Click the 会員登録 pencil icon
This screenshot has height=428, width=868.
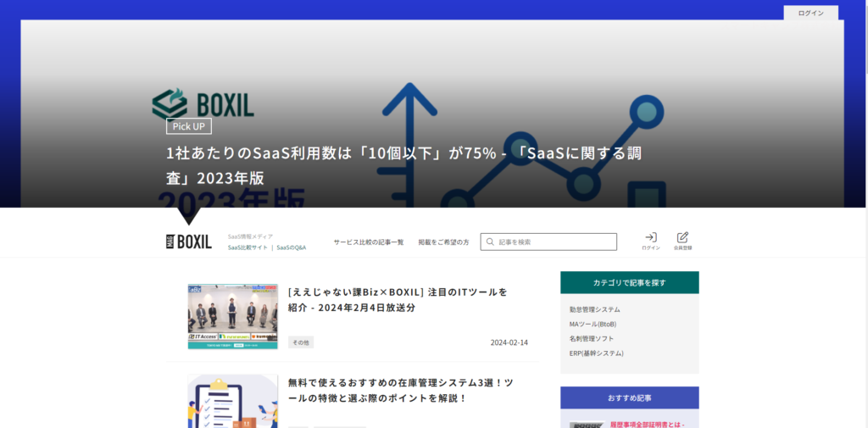(x=682, y=238)
